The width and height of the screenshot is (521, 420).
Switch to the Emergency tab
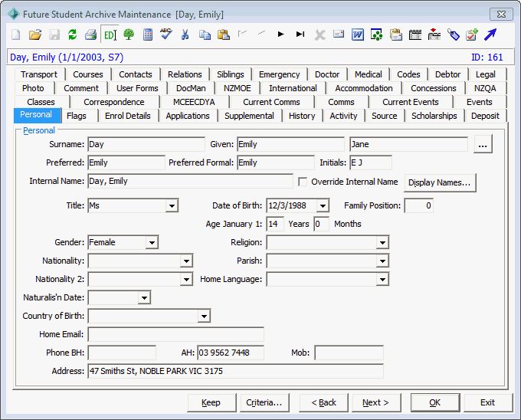tap(279, 74)
